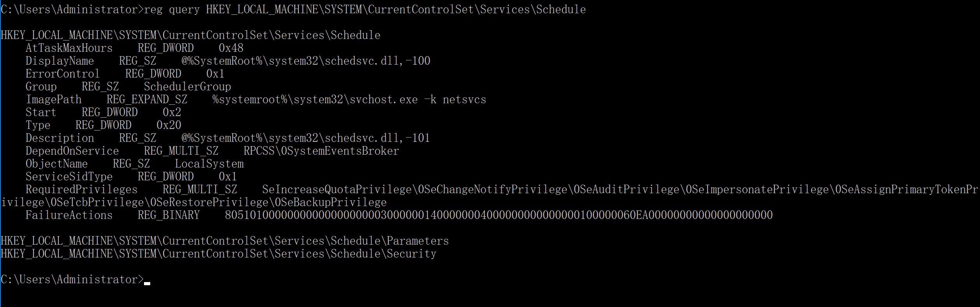This screenshot has height=307, width=980.
Task: Click the RequiredPrivileges value name
Action: click(x=81, y=190)
